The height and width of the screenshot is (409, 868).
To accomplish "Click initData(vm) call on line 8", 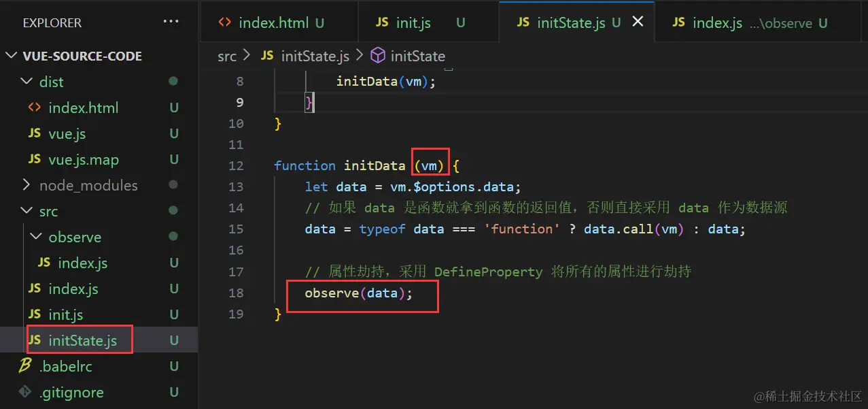I will [385, 81].
